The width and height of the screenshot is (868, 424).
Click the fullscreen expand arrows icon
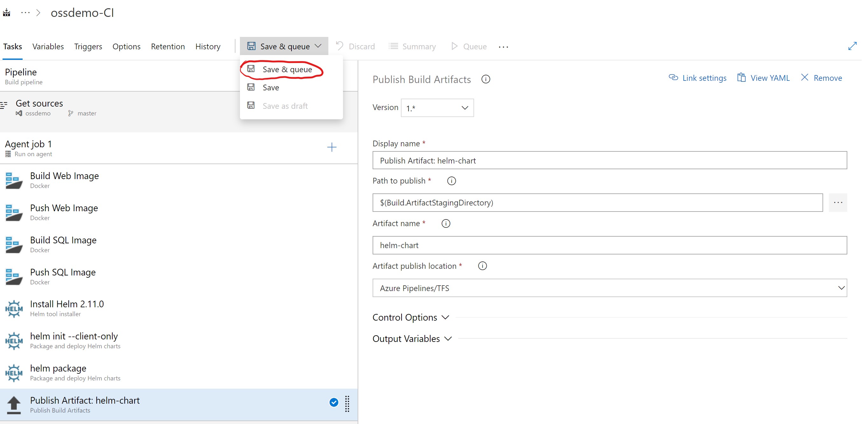coord(852,46)
